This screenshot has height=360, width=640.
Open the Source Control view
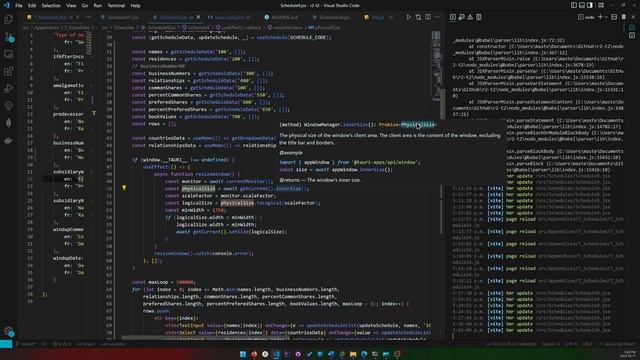(9, 37)
